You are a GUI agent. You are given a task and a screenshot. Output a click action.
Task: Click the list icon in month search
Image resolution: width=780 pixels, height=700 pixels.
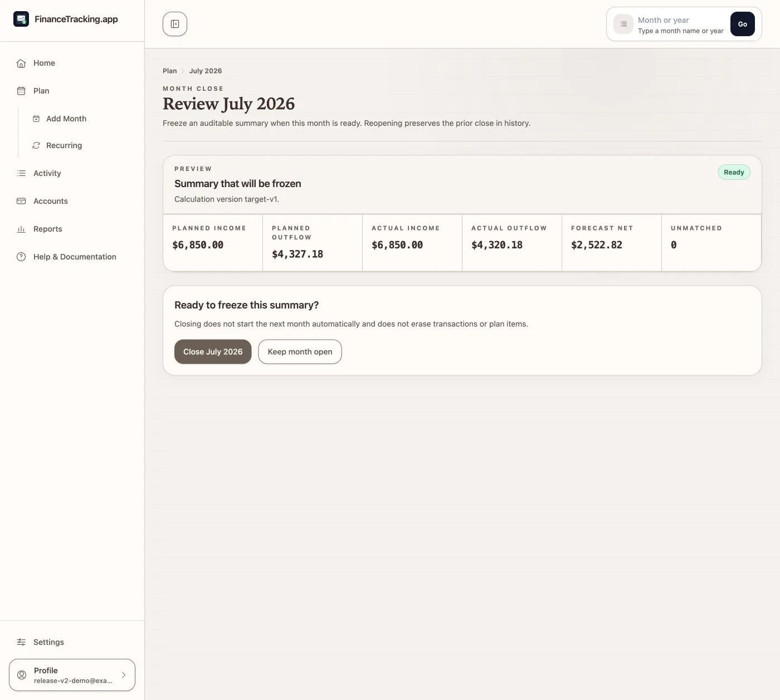click(x=623, y=24)
